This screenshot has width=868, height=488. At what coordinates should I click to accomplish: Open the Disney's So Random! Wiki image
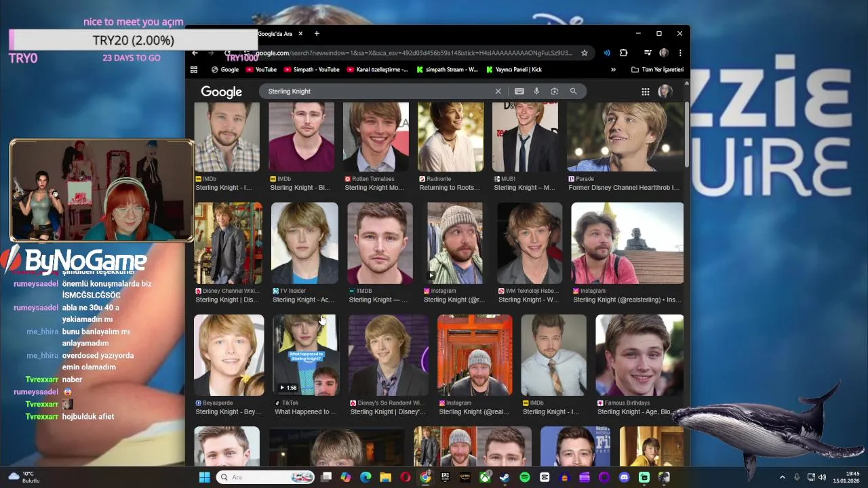click(388, 355)
